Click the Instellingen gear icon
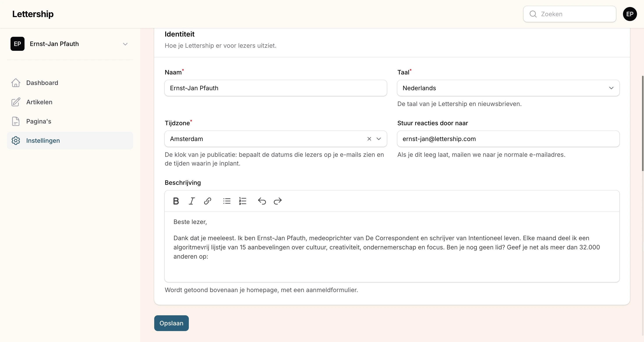644x342 pixels. pos(16,140)
